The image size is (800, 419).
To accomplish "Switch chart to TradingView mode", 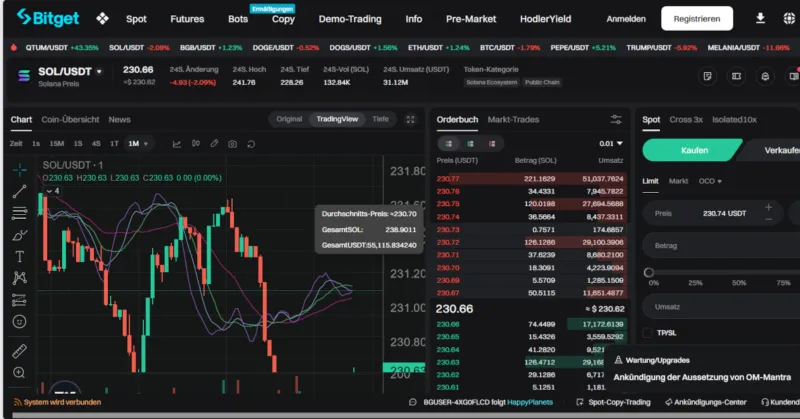I will pos(337,119).
